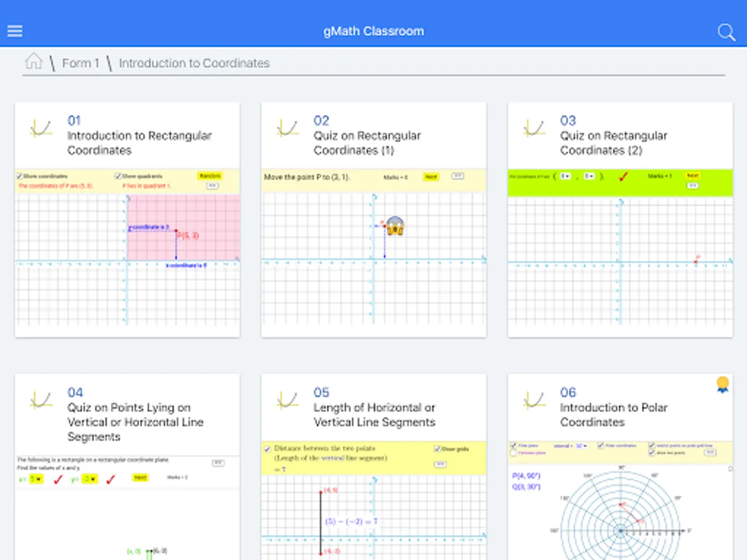747x560 pixels.
Task: Open Introduction to Rectangular Coordinates lesson
Action: click(x=139, y=142)
